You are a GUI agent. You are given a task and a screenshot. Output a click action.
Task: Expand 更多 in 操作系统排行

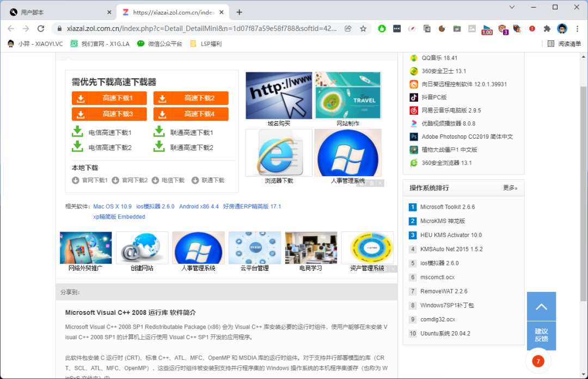[510, 188]
